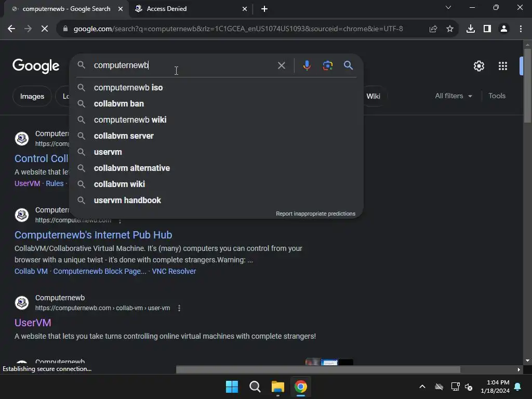Viewport: 532px width, 399px height.
Task: Choose suggestion 'computernewb wiki'
Action: click(216, 120)
